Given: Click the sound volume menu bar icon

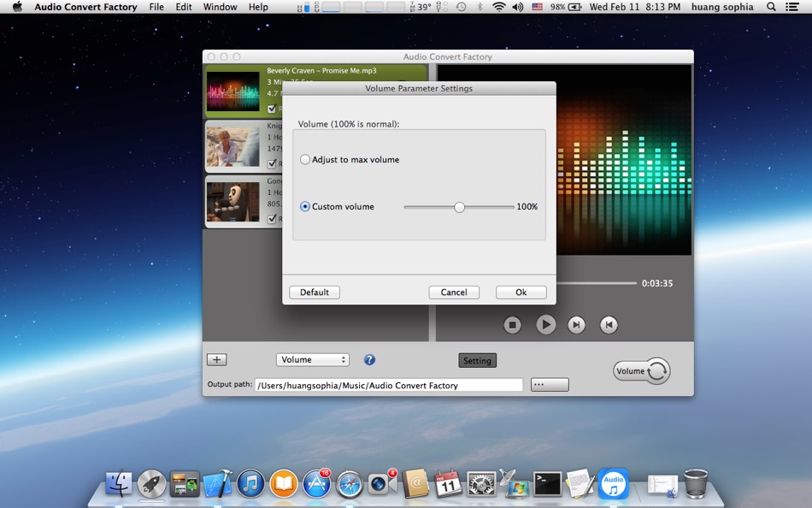Looking at the screenshot, I should click(517, 7).
